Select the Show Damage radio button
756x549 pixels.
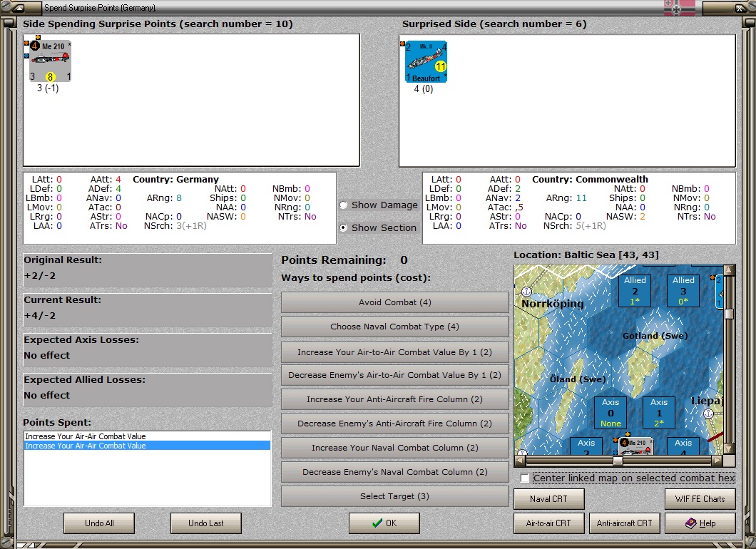[344, 205]
